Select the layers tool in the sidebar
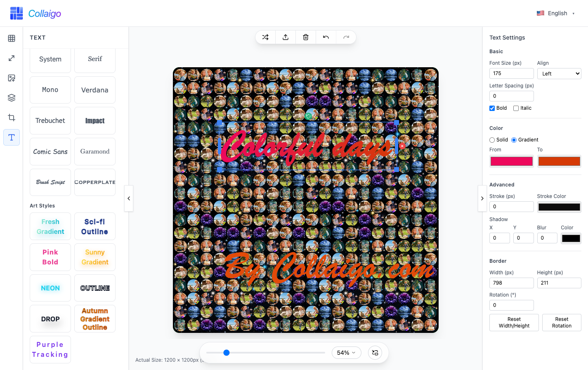Viewport: 588px width, 370px height. [11, 98]
